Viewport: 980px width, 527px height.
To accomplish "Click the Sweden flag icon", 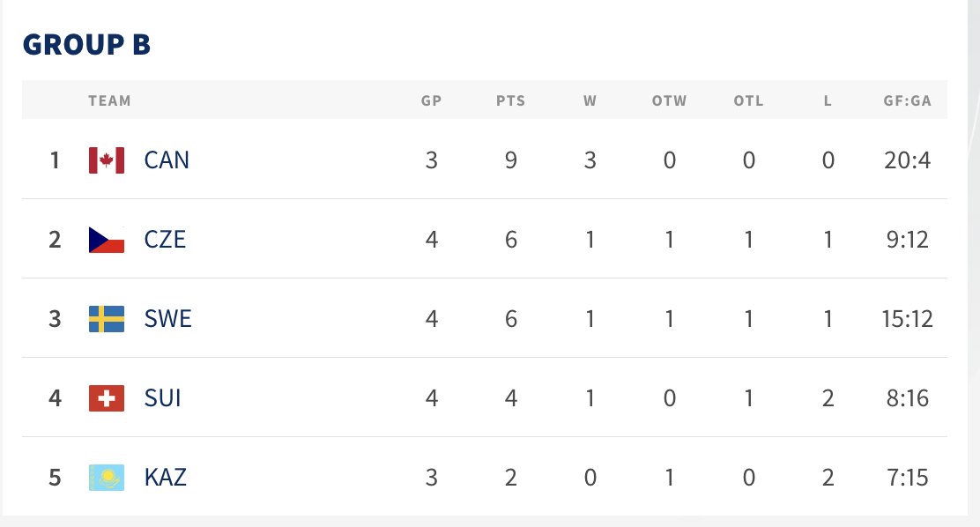I will (x=107, y=318).
